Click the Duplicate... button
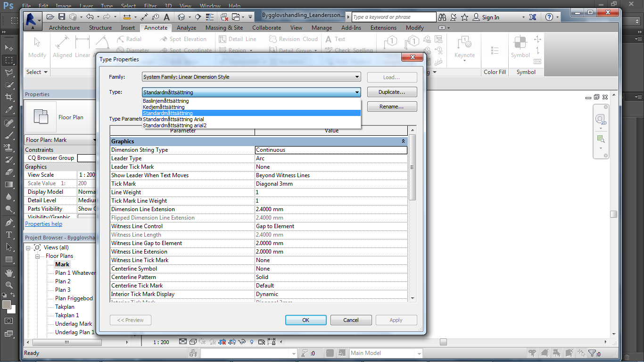The height and width of the screenshot is (362, 644). 392,92
